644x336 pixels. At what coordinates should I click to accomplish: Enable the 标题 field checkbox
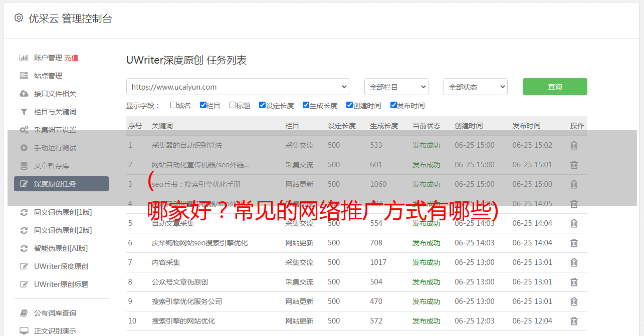[x=233, y=105]
